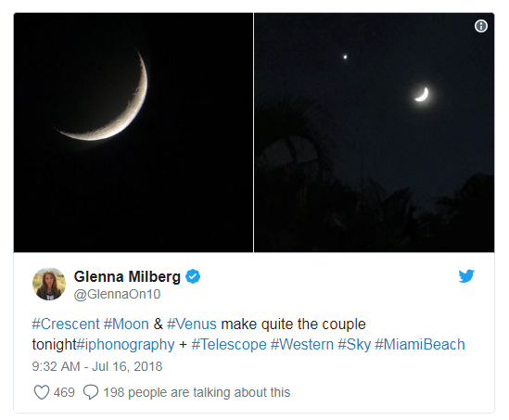Open the moon and Venus sky photo
Viewport: 509px width, 420px height.
point(375,133)
